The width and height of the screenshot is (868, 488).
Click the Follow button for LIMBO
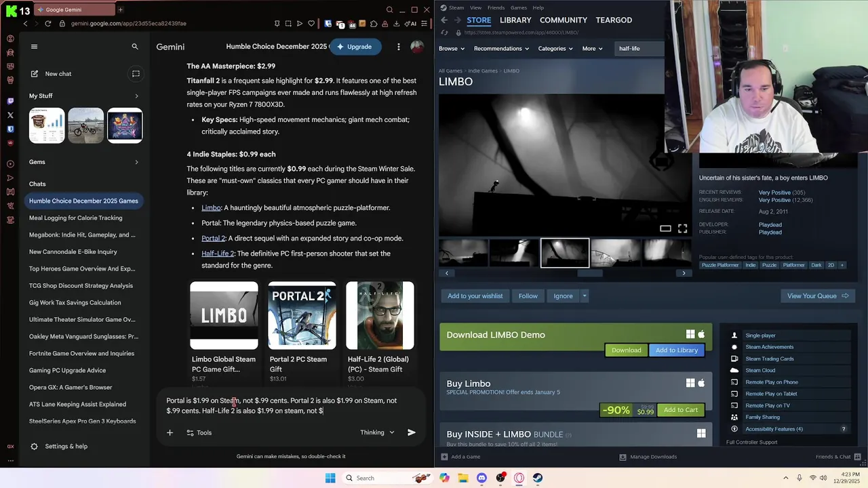528,296
